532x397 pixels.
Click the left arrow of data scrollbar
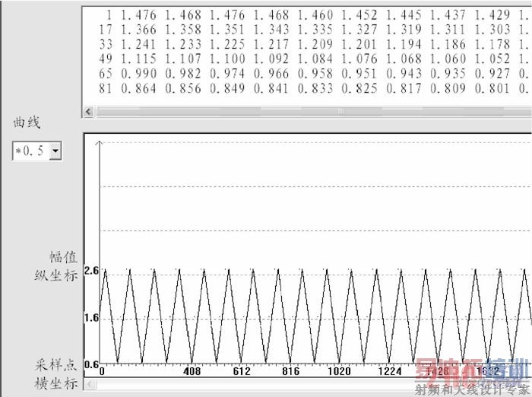pos(89,111)
